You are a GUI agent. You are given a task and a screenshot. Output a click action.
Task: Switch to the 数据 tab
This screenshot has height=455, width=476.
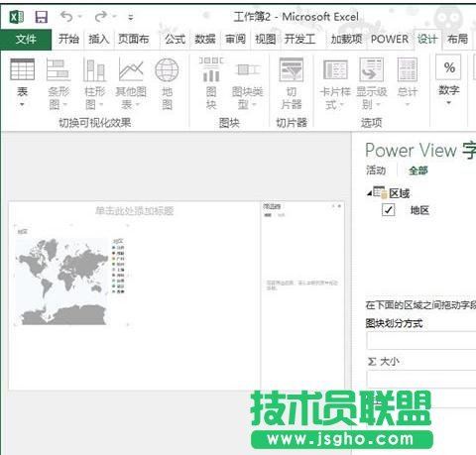pyautogui.click(x=205, y=40)
